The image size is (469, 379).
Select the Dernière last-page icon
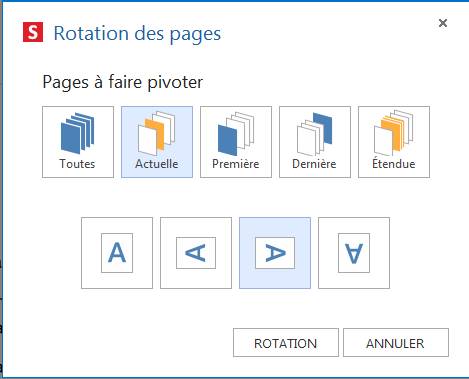pos(314,133)
